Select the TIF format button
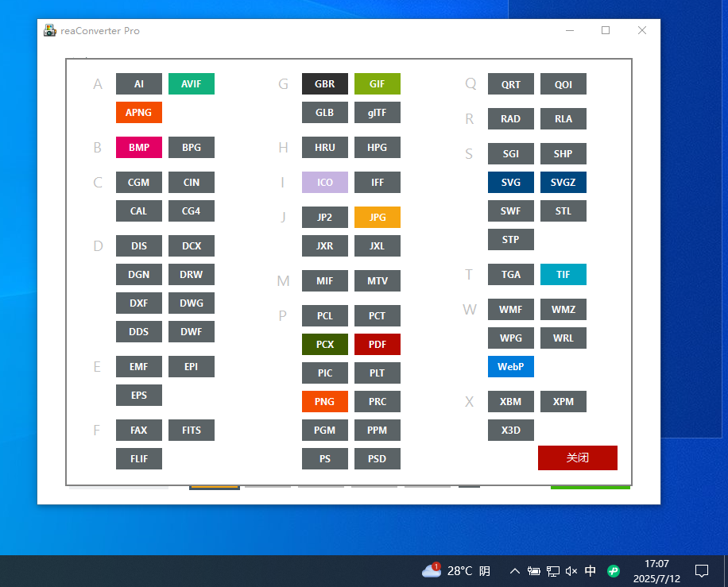The image size is (728, 587). point(563,275)
